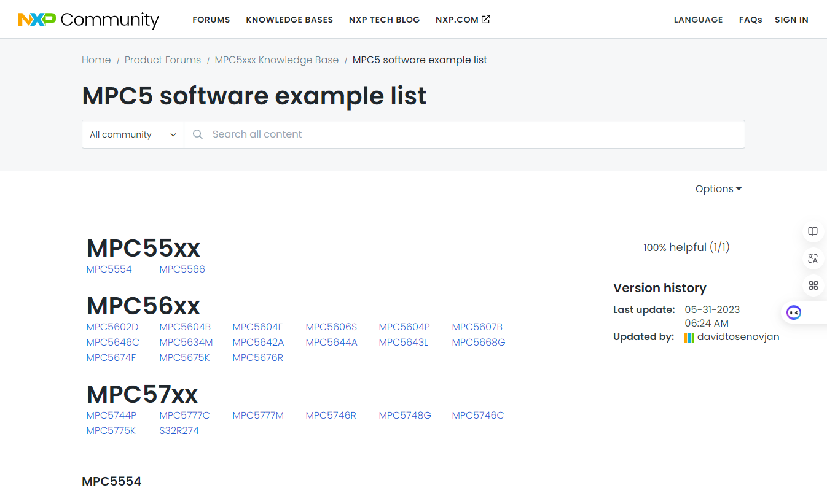Viewport: 827px width, 504px height.
Task: Open the MPC5674F link
Action: (111, 358)
